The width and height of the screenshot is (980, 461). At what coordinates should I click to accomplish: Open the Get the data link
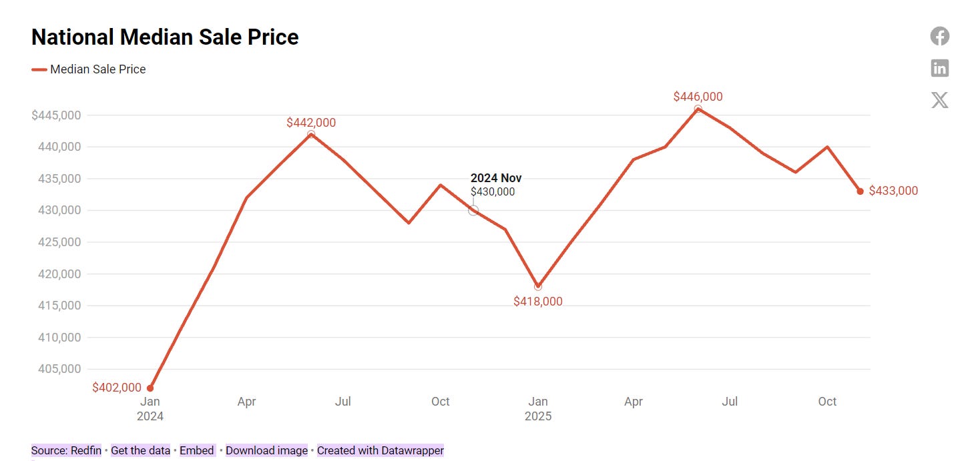(x=140, y=450)
